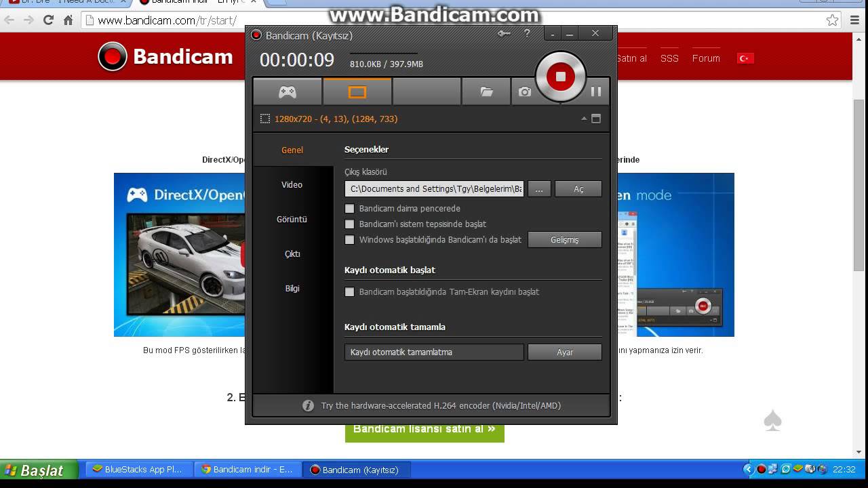The image size is (868, 488).
Task: Click the info icon in Bandicam's bottom bar
Action: click(x=308, y=405)
